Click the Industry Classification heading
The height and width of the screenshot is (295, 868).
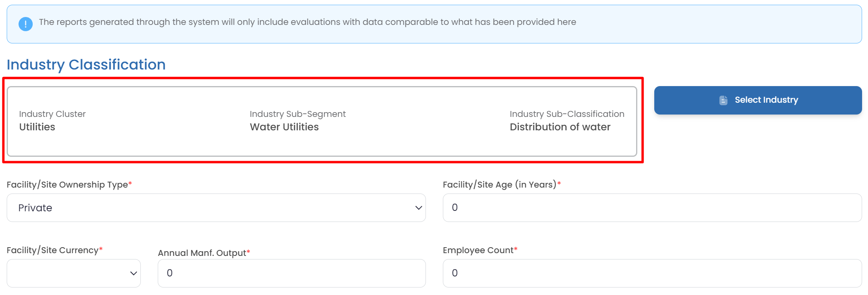(86, 65)
